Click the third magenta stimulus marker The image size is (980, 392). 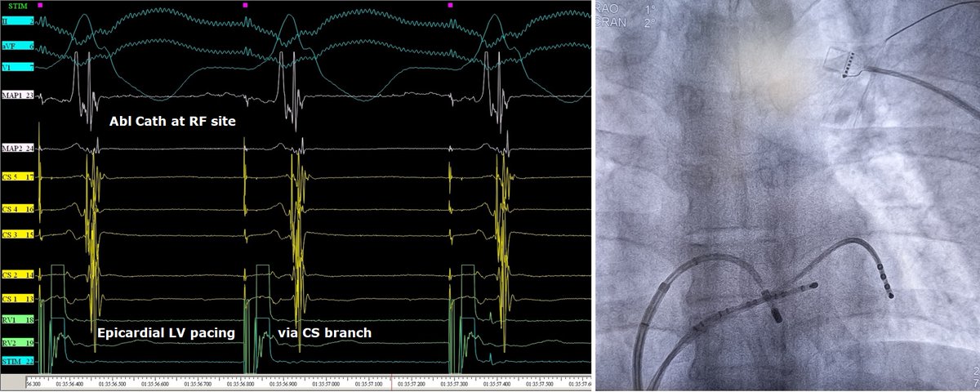[449, 5]
